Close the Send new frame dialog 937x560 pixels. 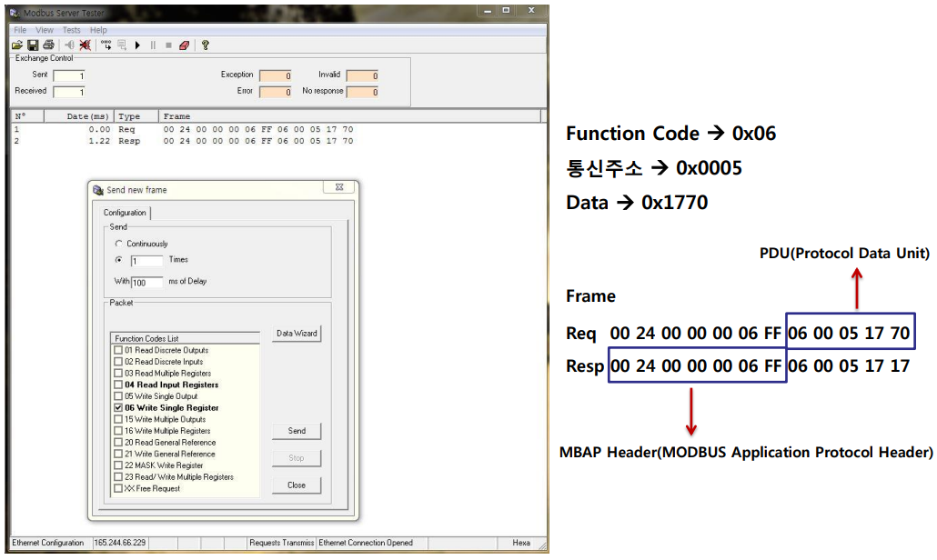tap(296, 485)
